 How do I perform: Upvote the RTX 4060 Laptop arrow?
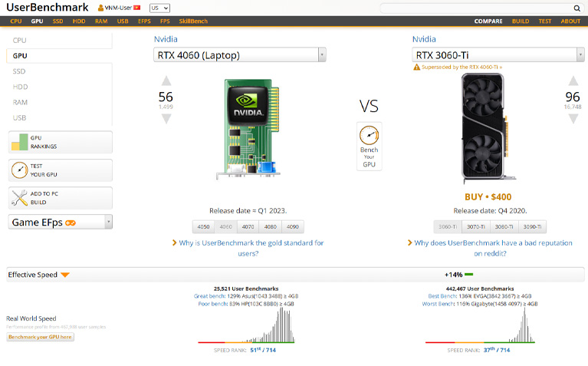(166, 81)
